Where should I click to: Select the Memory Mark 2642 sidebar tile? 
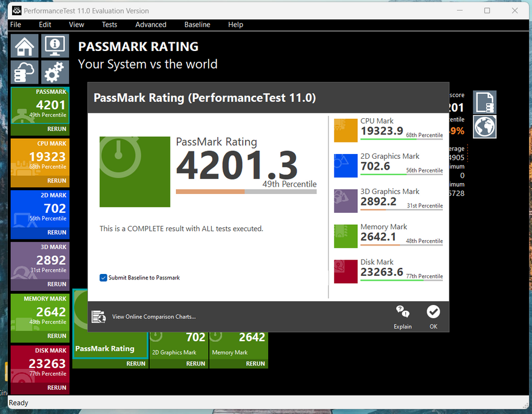pyautogui.click(x=40, y=312)
